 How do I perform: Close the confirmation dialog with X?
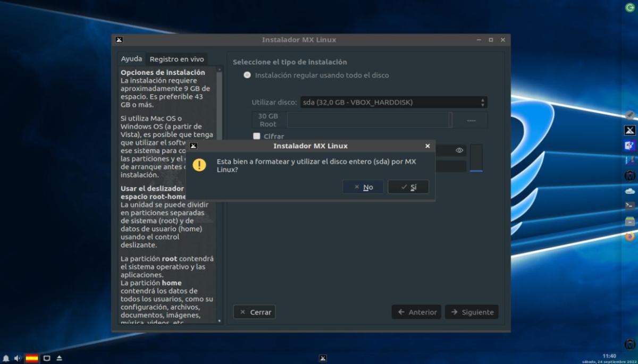(427, 146)
